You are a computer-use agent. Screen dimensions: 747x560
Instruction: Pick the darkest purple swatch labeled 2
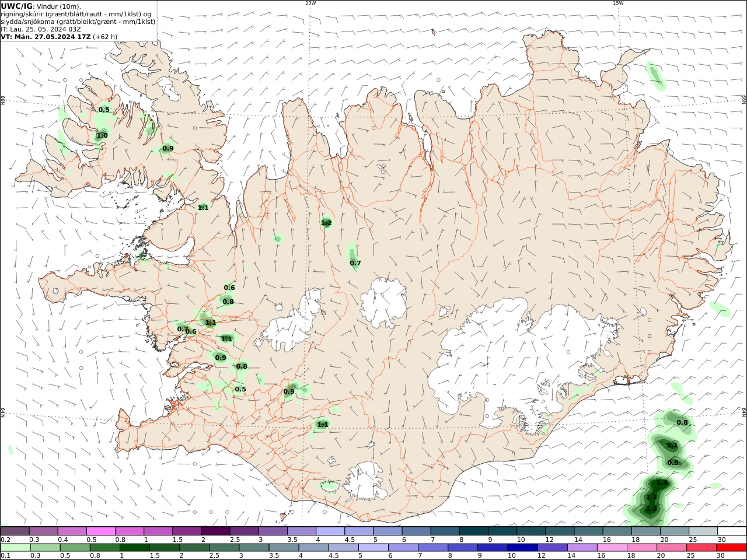click(x=215, y=531)
